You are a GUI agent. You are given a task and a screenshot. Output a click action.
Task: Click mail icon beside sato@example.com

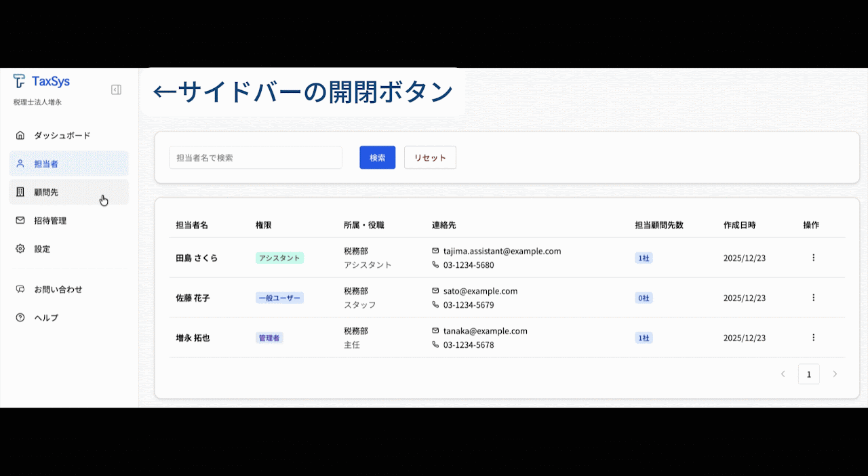click(435, 291)
